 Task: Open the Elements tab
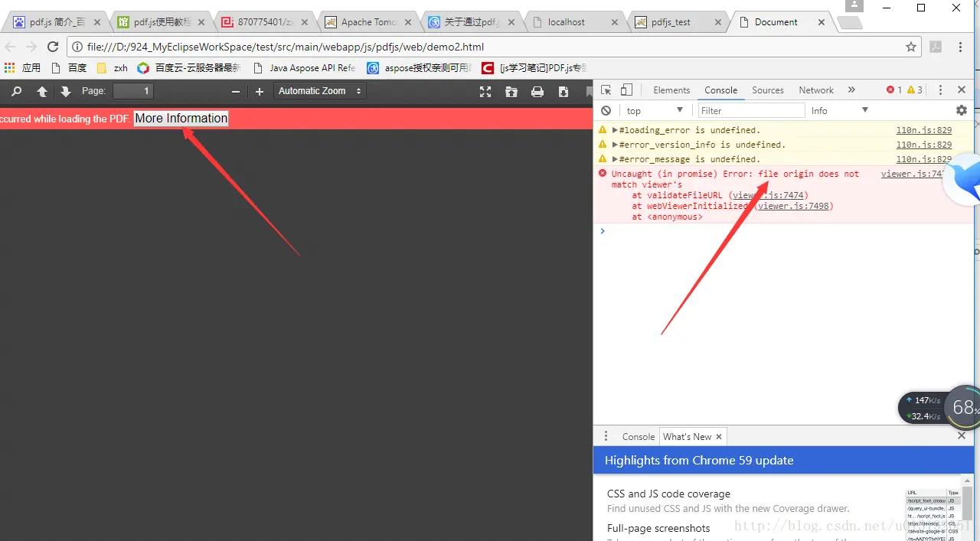671,90
